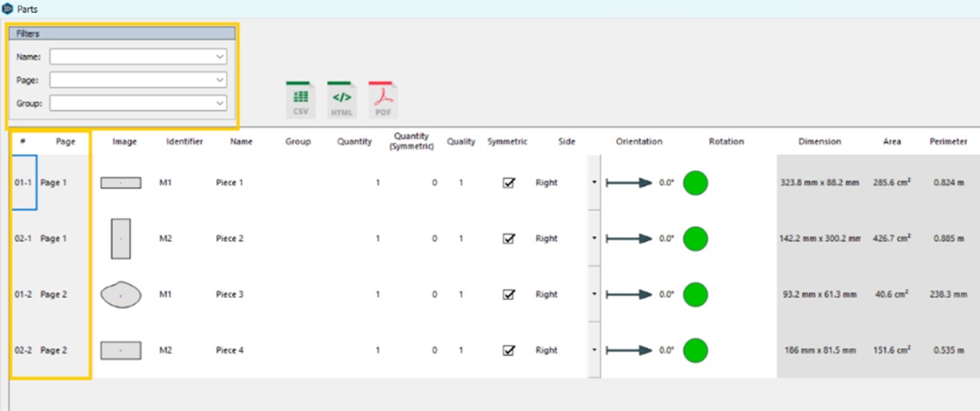This screenshot has width=980, height=411.
Task: Export parts list as HTML
Action: pyautogui.click(x=341, y=99)
